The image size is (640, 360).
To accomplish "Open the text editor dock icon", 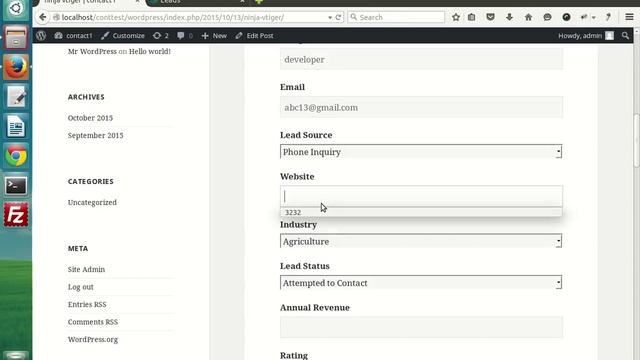I will (x=16, y=97).
